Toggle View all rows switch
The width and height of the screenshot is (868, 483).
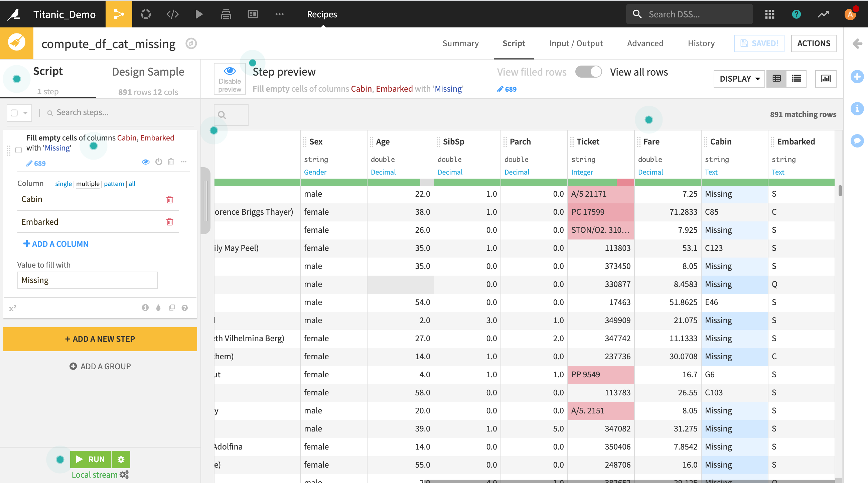(x=588, y=72)
